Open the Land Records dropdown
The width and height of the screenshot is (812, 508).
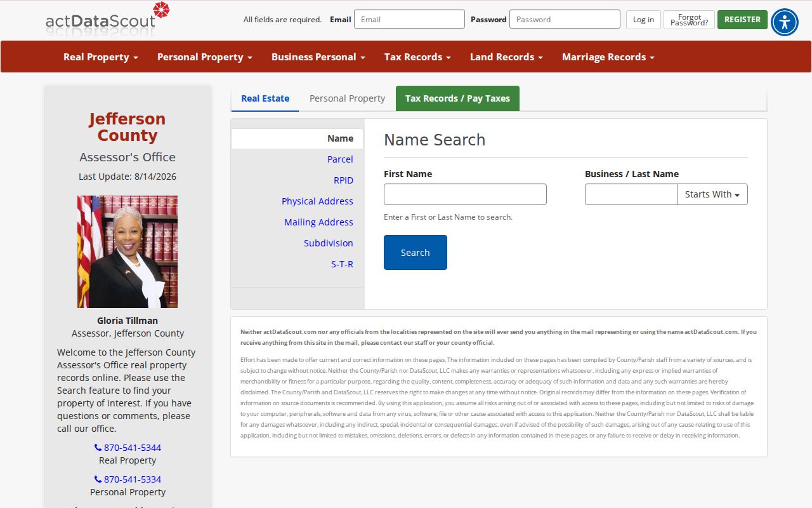(x=506, y=57)
